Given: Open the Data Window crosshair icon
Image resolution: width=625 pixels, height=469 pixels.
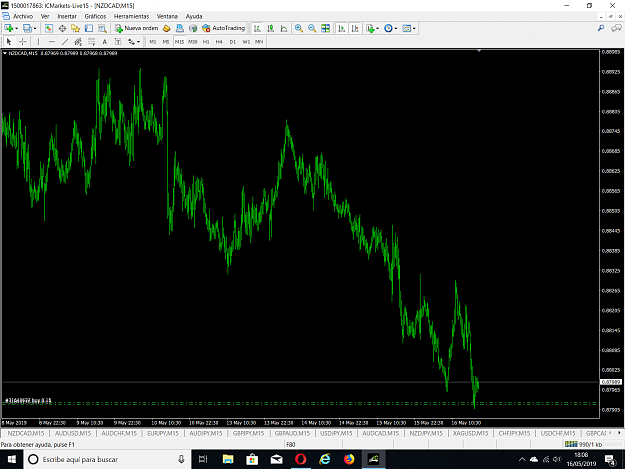Looking at the screenshot, I should pos(62,28).
